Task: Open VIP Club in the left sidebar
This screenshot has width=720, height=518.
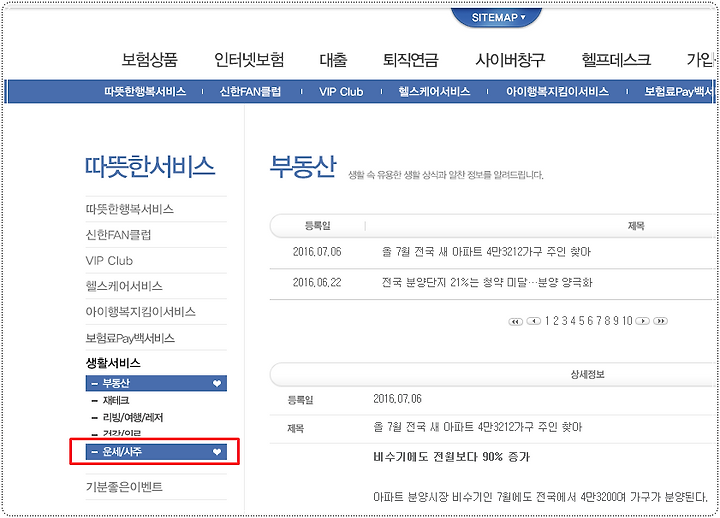Action: [x=109, y=261]
